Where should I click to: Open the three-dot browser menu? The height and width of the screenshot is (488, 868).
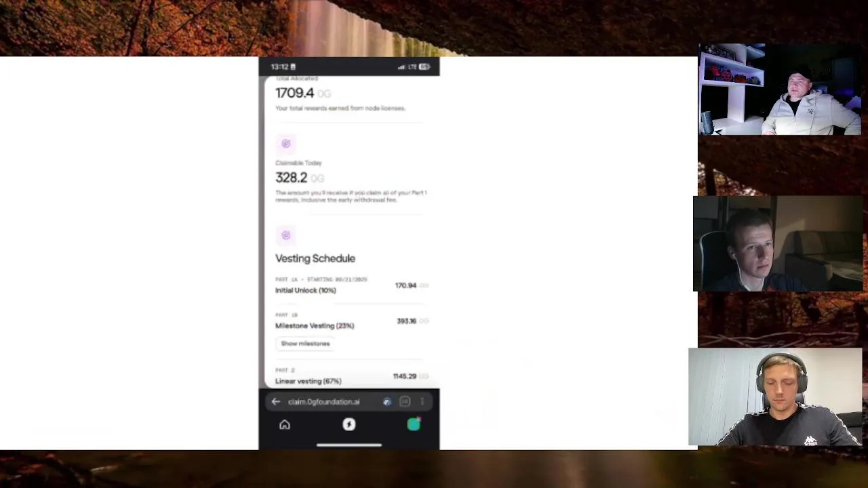[422, 402]
